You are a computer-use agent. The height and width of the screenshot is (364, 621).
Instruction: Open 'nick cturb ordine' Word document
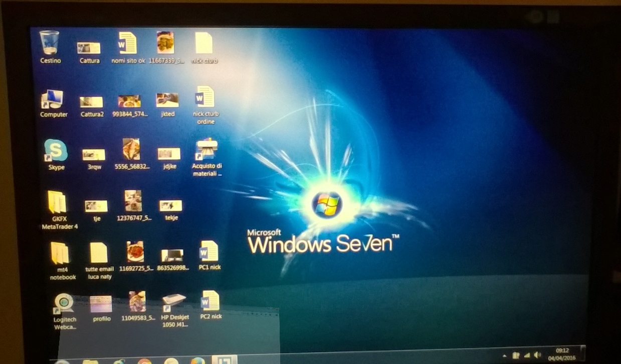click(204, 97)
